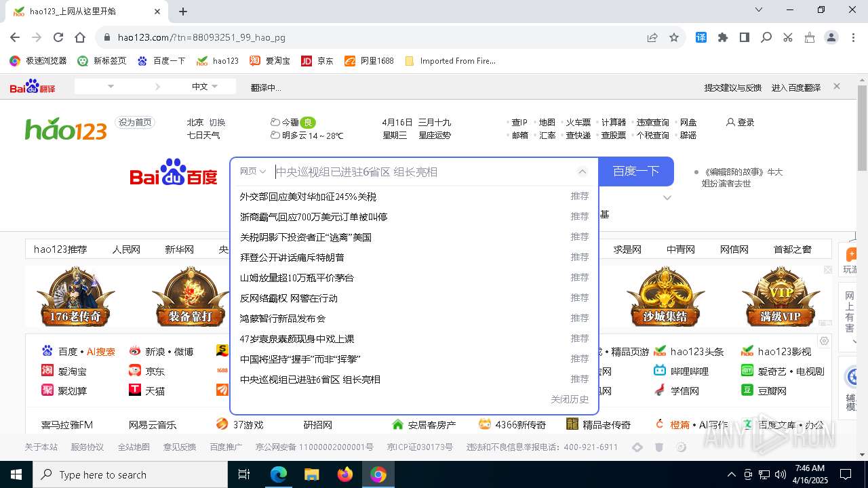Open the 中文 target language dropdown
868x488 pixels.
(205, 87)
